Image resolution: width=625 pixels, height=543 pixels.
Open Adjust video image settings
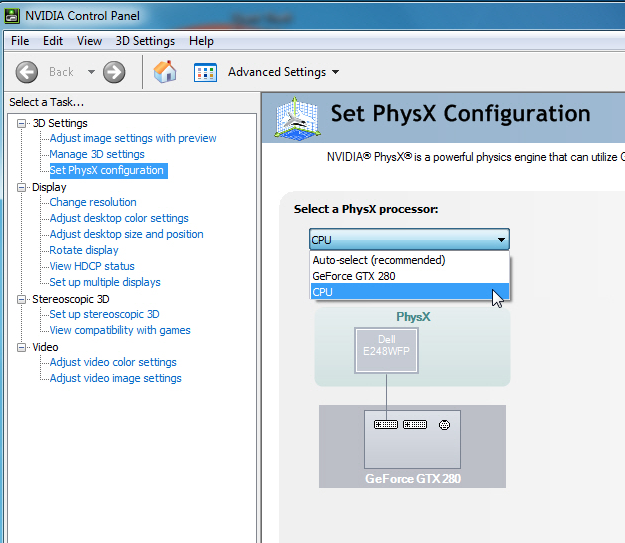click(116, 378)
